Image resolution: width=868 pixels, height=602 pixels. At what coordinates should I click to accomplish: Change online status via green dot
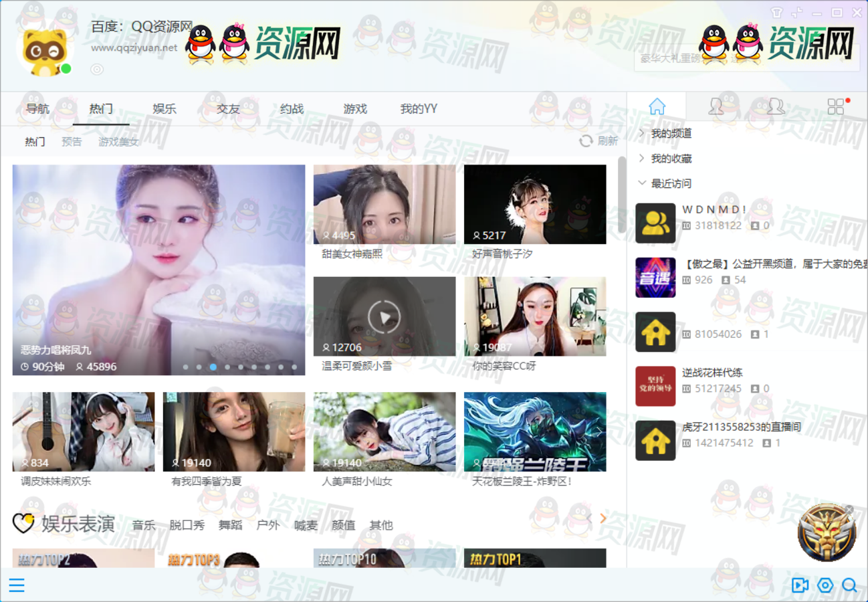[66, 69]
